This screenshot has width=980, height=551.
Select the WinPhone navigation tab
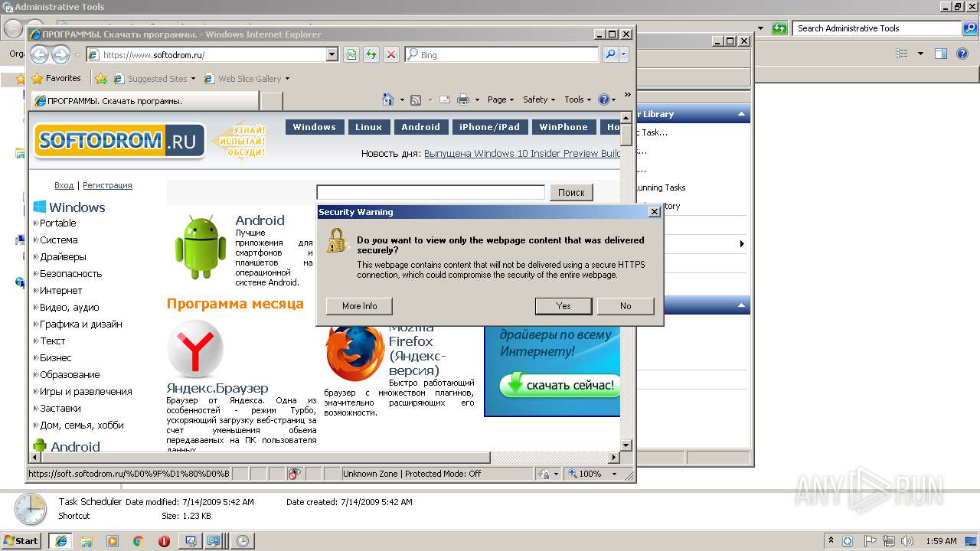pos(563,127)
